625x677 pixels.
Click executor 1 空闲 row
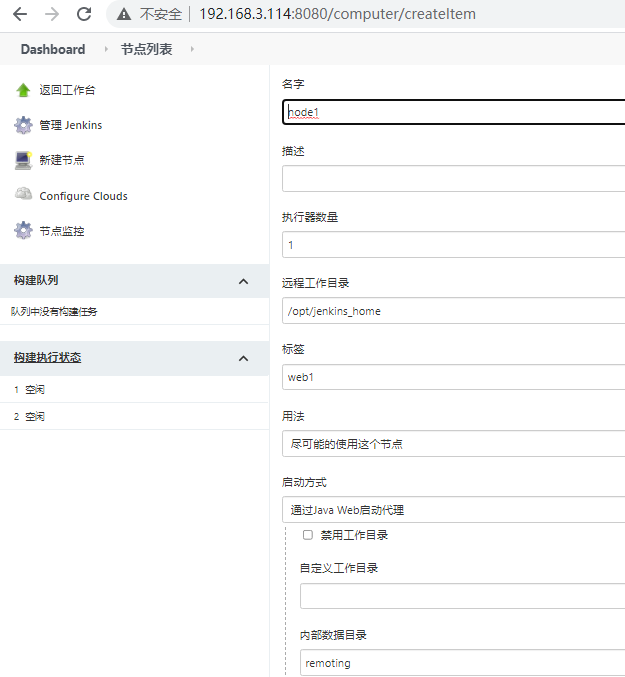point(134,389)
